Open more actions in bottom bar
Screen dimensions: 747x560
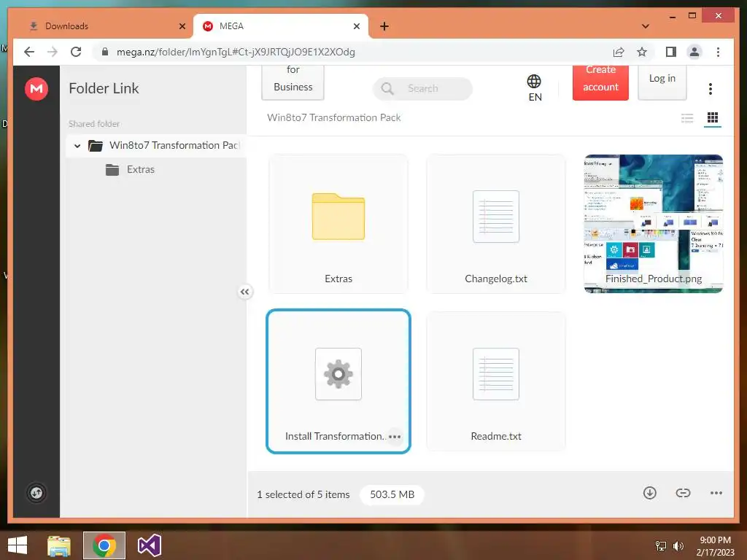coord(716,493)
